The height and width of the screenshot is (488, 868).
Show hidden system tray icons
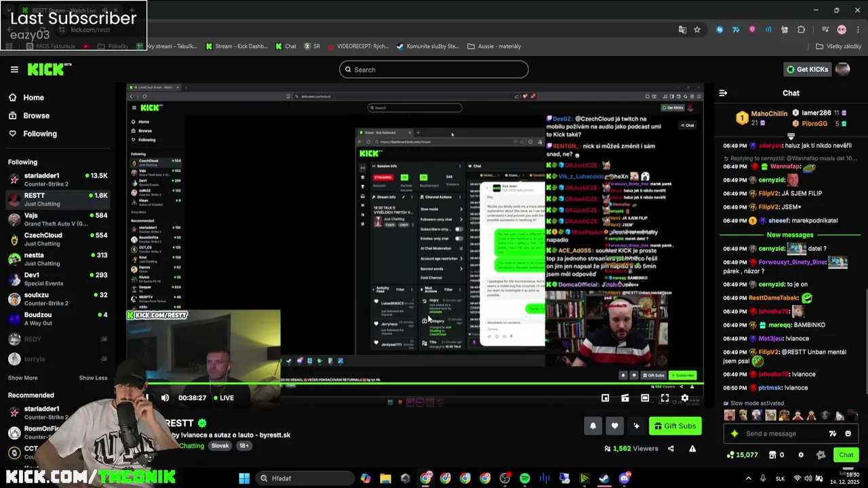pyautogui.click(x=749, y=479)
